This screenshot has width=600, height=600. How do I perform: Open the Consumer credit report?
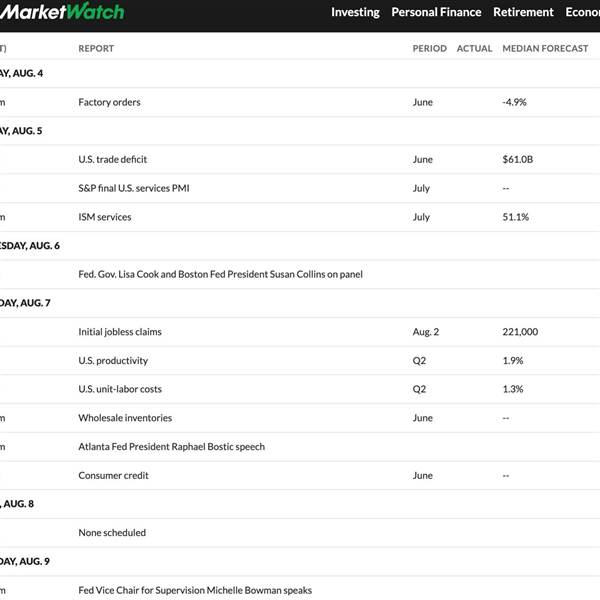pyautogui.click(x=113, y=475)
